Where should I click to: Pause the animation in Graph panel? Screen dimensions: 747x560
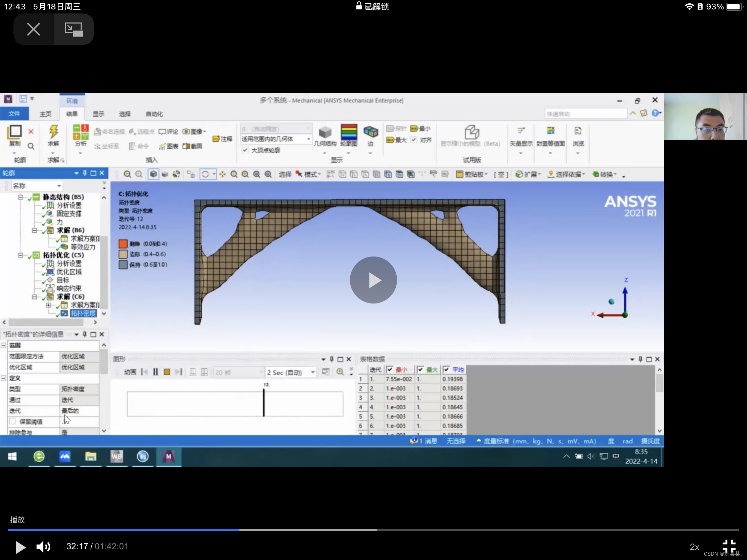pos(155,372)
